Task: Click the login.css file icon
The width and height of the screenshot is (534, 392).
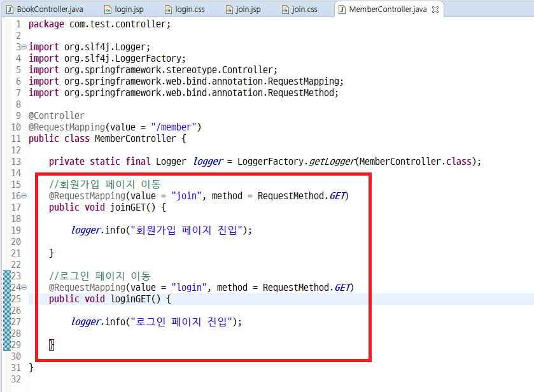Action: (168, 10)
